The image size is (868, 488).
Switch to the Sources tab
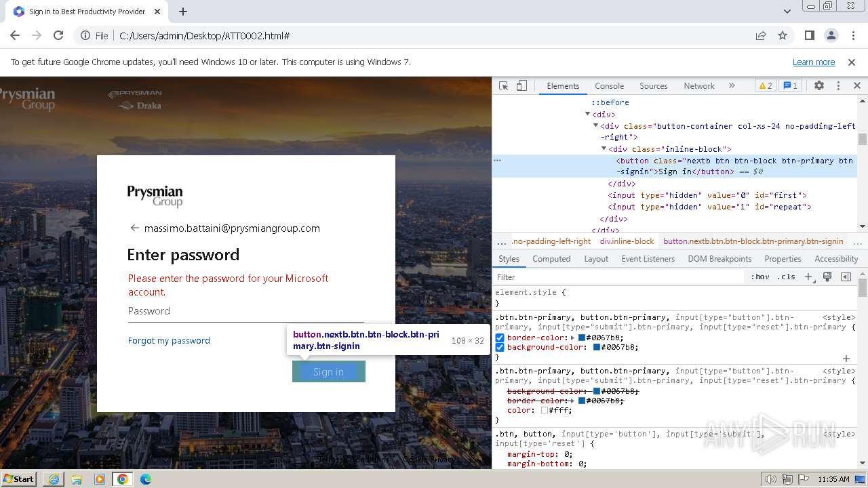654,86
